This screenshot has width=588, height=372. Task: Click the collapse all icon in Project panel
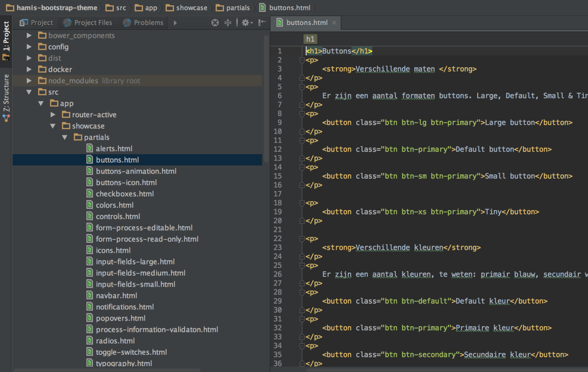click(228, 23)
